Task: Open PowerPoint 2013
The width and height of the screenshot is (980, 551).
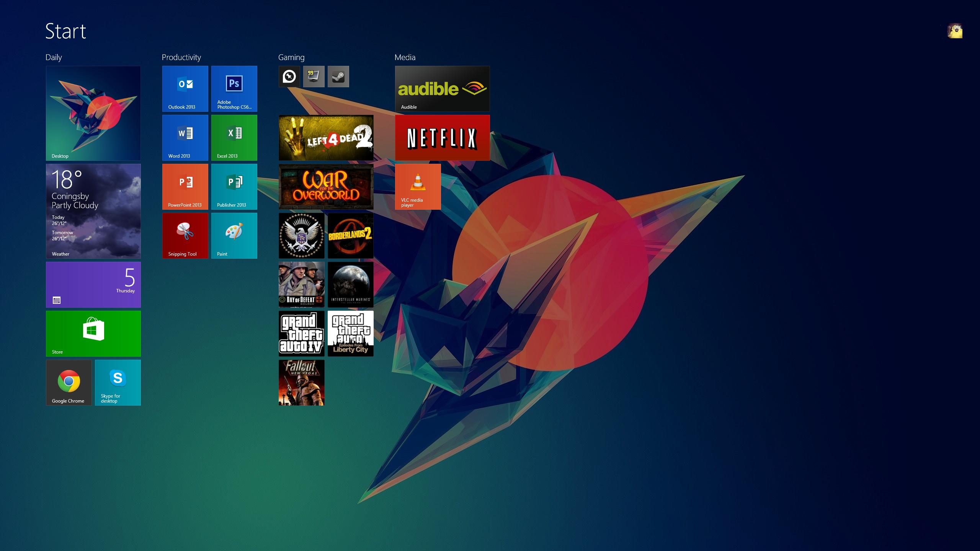Action: pos(185,187)
